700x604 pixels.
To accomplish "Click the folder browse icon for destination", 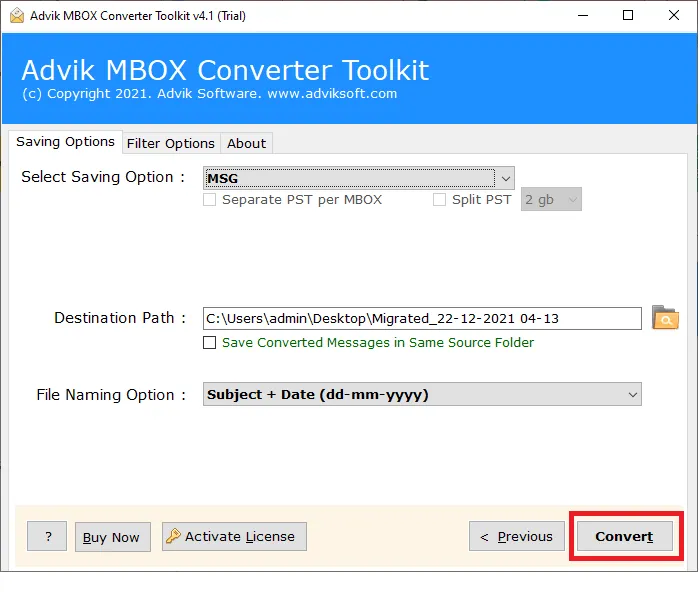I will pos(665,318).
